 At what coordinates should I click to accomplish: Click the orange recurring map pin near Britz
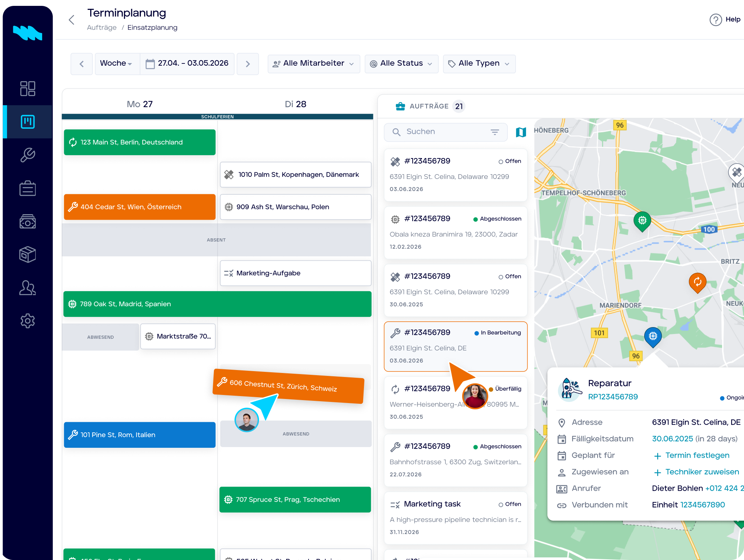click(x=697, y=282)
